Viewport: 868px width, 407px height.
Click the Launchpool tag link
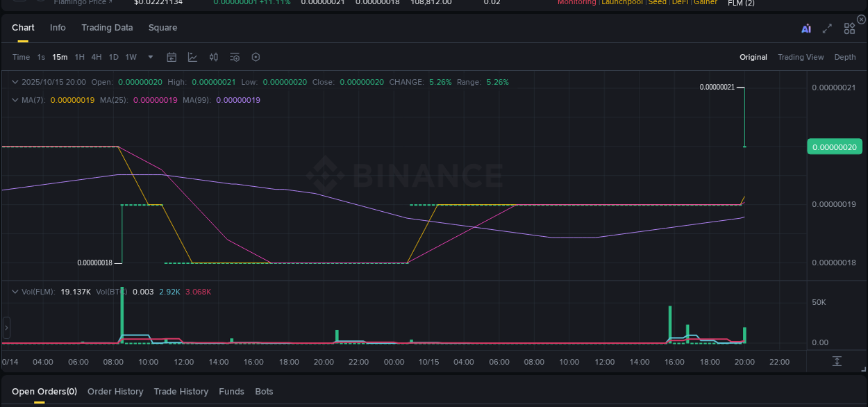[621, 2]
